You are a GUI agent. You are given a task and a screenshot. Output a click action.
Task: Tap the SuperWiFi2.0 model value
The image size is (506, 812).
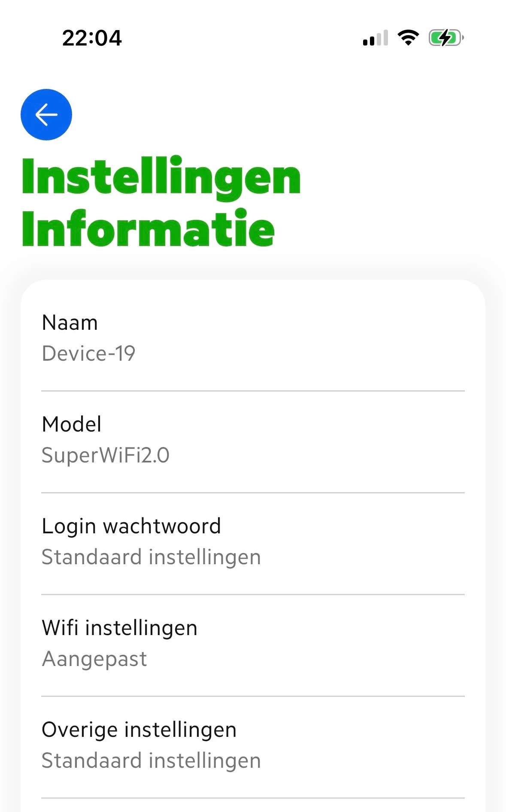(x=106, y=455)
